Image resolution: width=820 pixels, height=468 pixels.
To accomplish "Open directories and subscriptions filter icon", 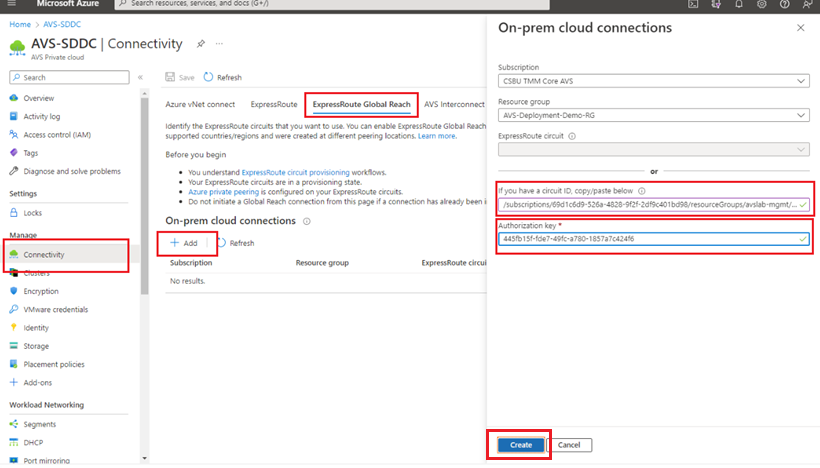I will point(716,4).
